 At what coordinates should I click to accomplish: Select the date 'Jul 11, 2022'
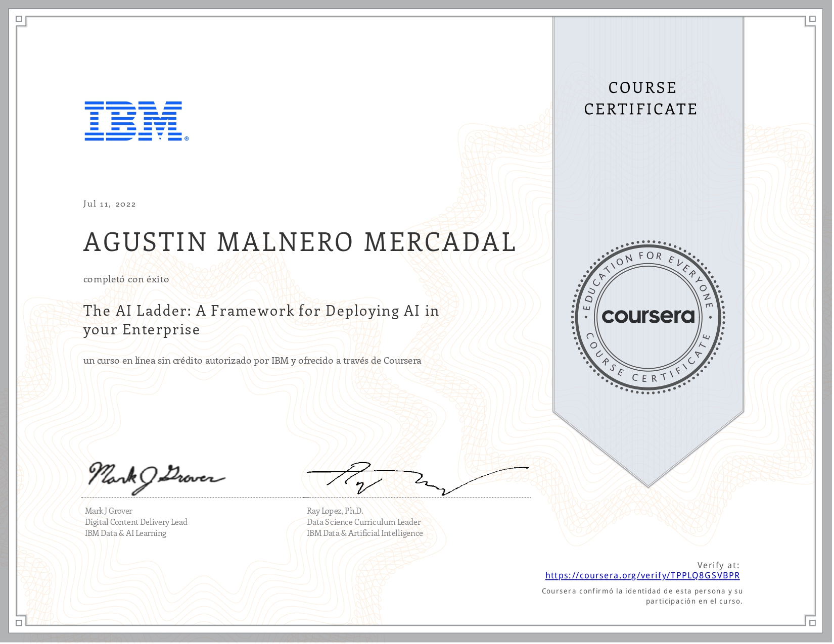[x=110, y=204]
